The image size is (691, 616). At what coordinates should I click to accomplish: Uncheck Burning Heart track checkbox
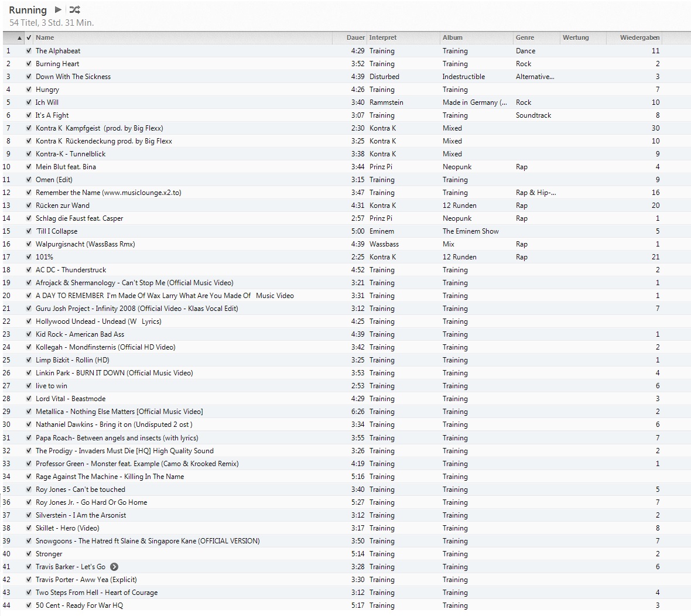[x=29, y=63]
